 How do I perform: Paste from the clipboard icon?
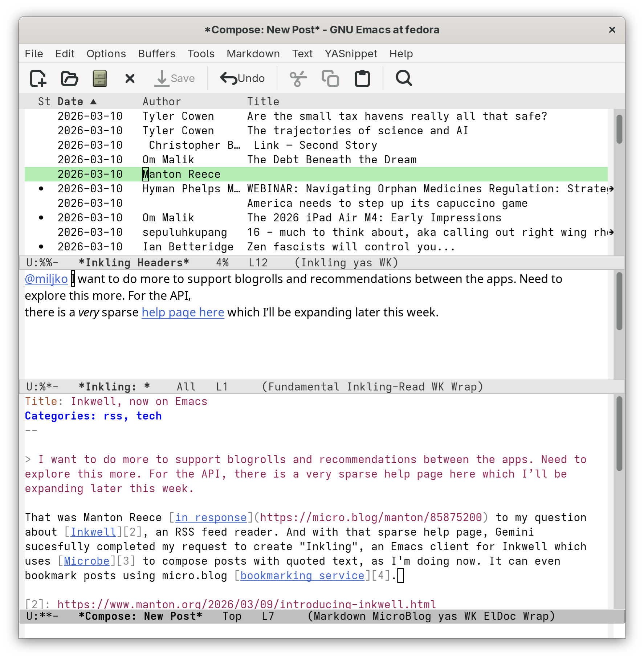(362, 78)
